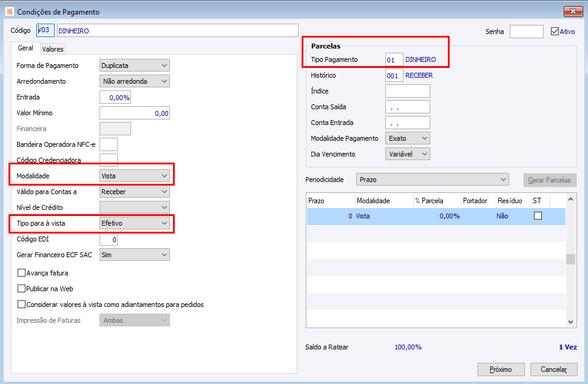Expand the Periodicidade dropdown
The height and width of the screenshot is (384, 588).
[433, 180]
